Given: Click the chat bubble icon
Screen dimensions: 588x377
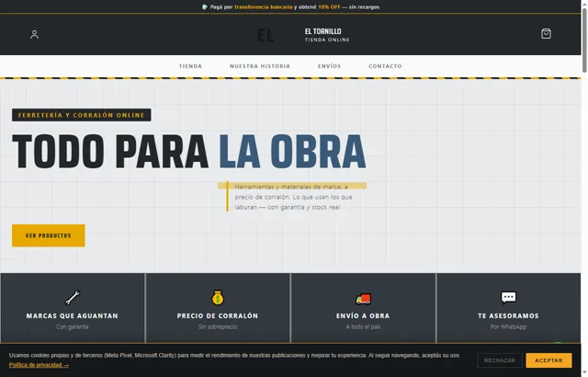Looking at the screenshot, I should click(508, 298).
